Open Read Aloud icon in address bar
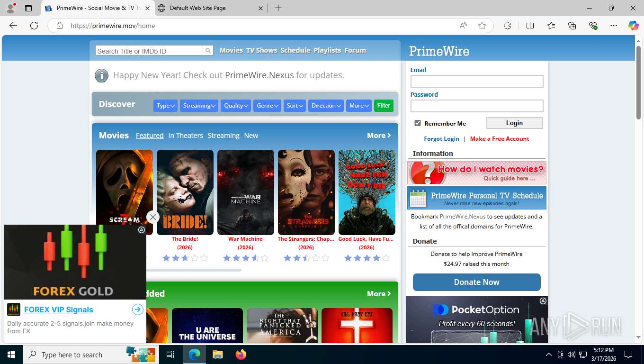This screenshot has width=644, height=364. coord(463,26)
